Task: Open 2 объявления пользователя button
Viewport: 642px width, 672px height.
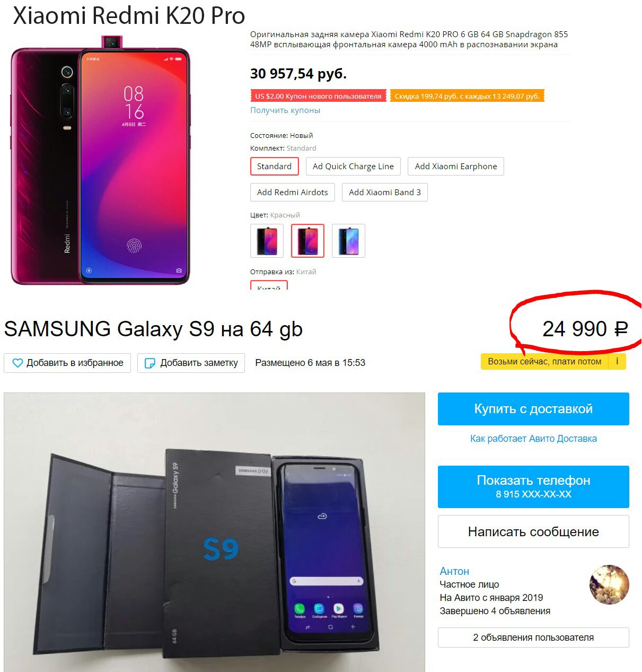Action: pyautogui.click(x=533, y=638)
